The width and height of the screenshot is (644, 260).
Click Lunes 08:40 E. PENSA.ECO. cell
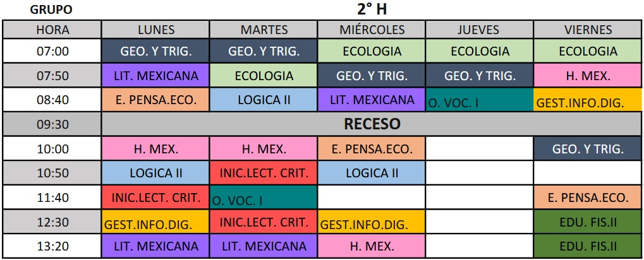coord(155,100)
